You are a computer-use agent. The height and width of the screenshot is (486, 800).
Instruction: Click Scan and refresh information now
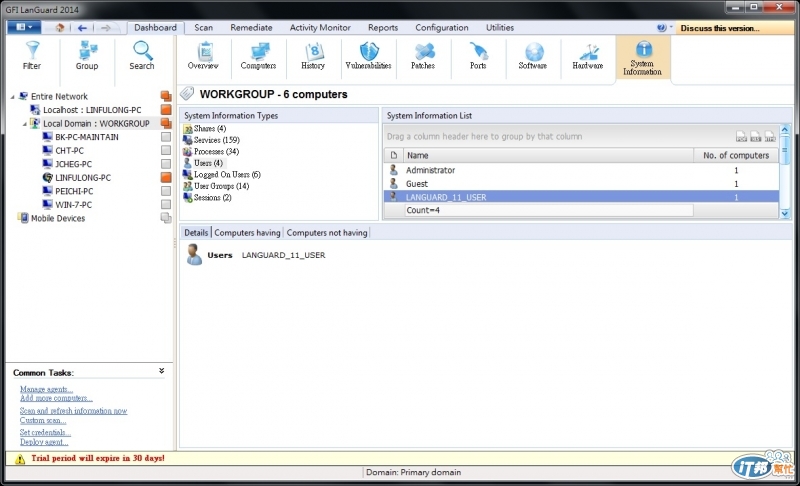click(73, 411)
